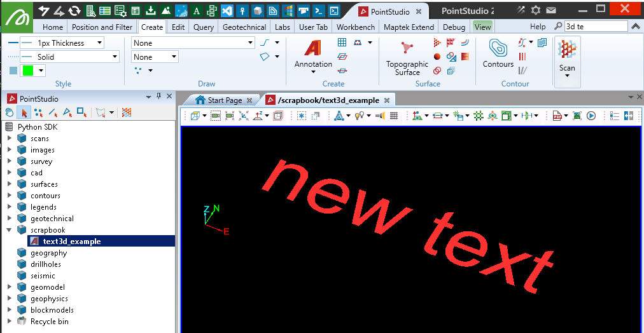The image size is (644, 333).
Task: Click the green snap-to-grid icon in view toolbar
Action: click(478, 116)
